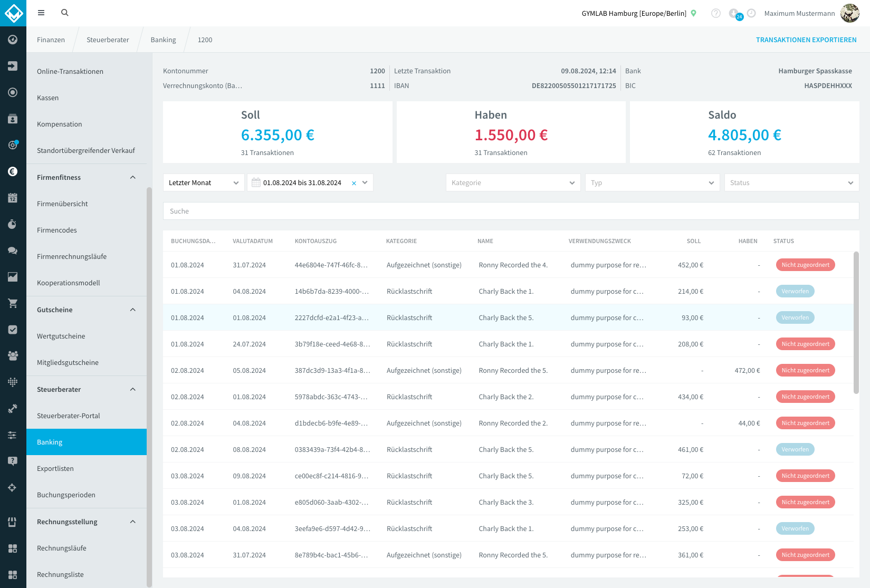
Task: Clear the date range with the x icon
Action: click(x=354, y=183)
